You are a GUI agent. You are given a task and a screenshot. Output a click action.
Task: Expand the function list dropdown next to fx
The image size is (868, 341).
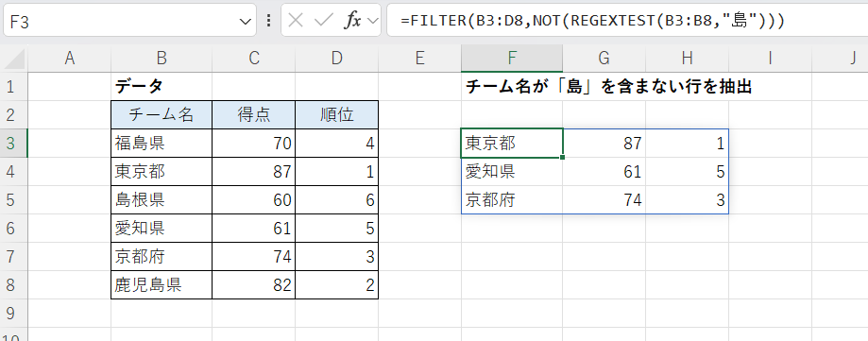[x=374, y=21]
